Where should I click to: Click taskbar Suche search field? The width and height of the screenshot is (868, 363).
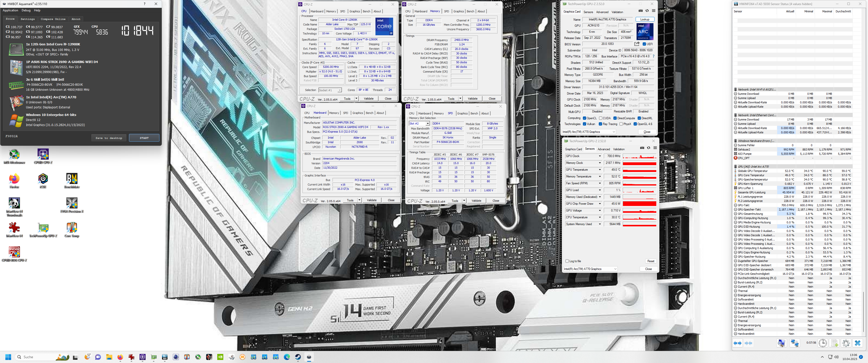42,357
